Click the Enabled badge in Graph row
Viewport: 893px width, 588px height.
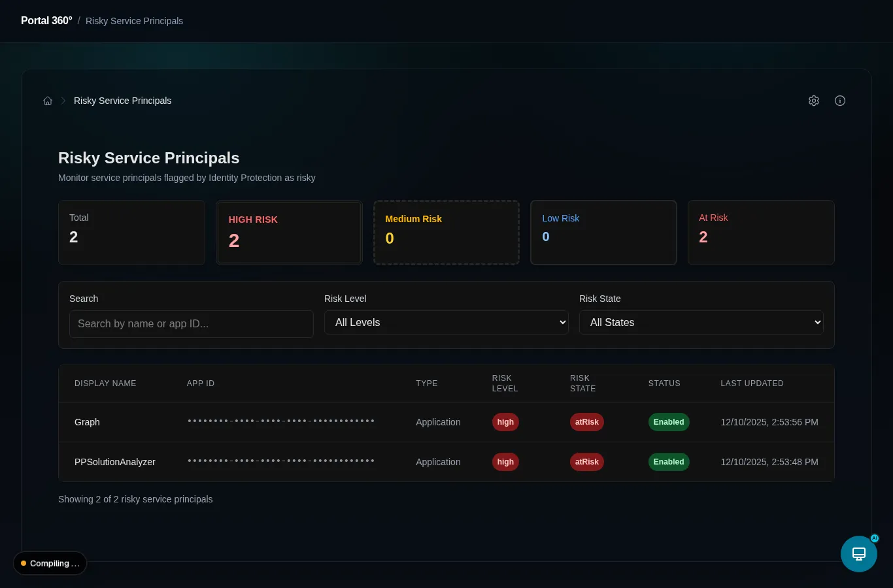(669, 422)
